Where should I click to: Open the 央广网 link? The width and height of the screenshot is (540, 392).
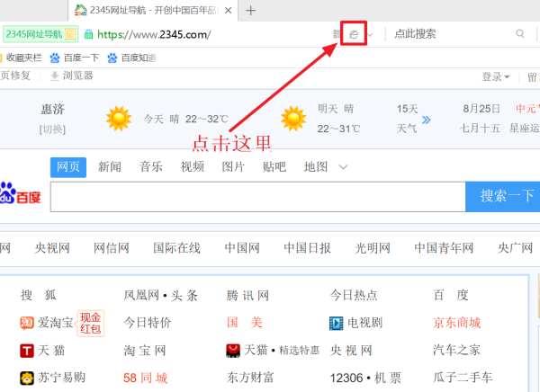[515, 248]
